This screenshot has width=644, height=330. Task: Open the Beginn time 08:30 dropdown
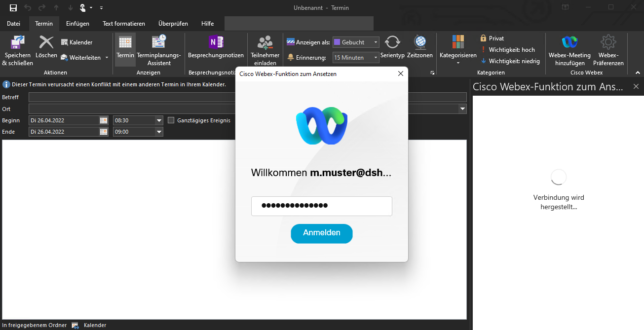click(159, 120)
